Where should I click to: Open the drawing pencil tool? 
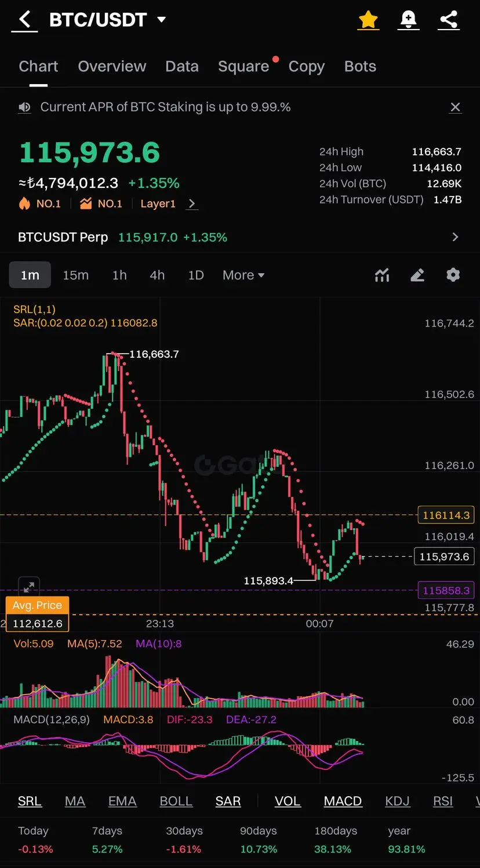(x=417, y=275)
